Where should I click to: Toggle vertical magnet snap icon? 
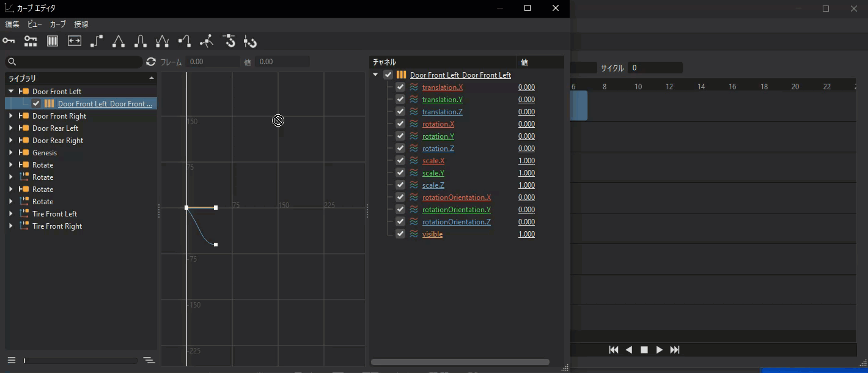pyautogui.click(x=250, y=42)
